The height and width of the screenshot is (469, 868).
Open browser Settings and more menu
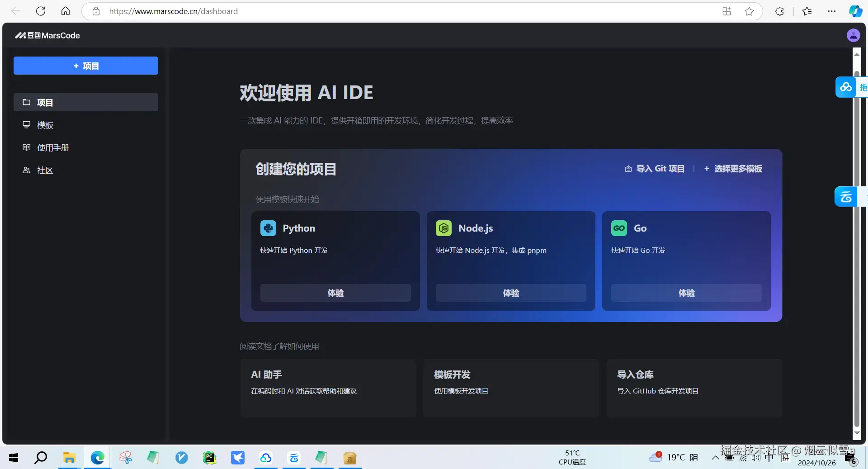coord(832,11)
